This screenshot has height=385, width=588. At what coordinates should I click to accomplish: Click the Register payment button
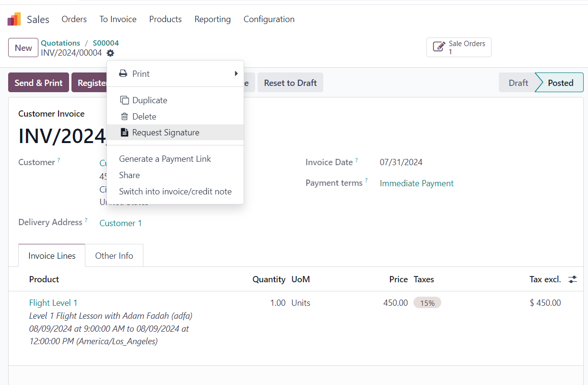(89, 83)
